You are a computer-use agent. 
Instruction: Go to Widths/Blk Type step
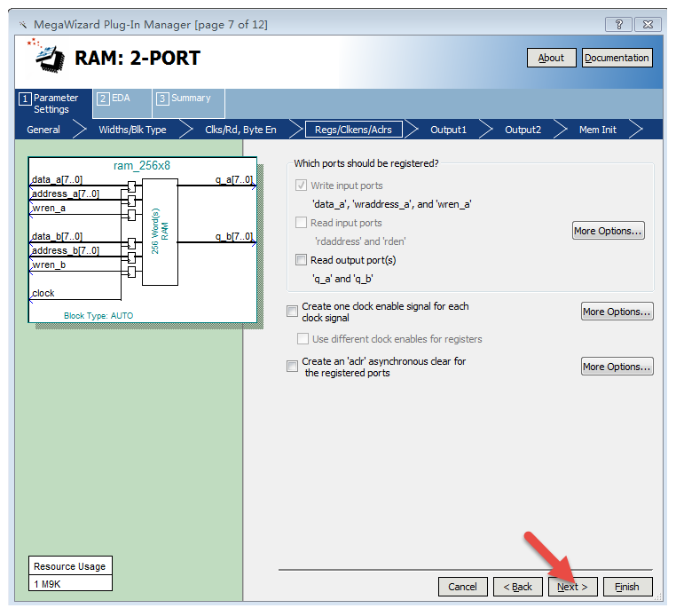coord(132,130)
